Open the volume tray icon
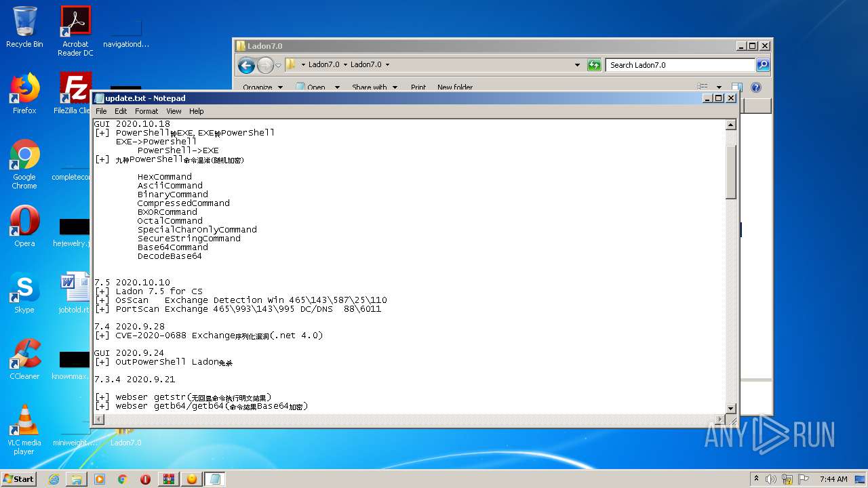 coord(771,479)
